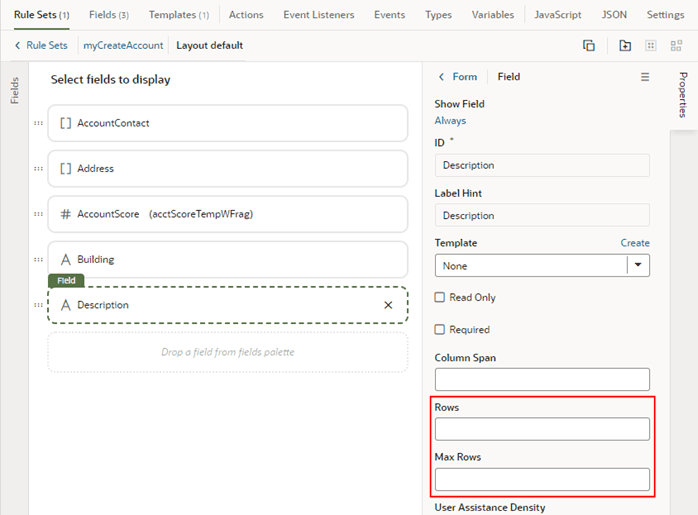
Task: Click the 'Drop a field from fields palette' zone
Action: 227,352
